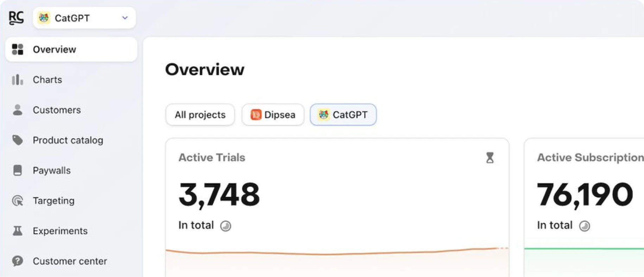This screenshot has height=277, width=644.
Task: Open the Experiments page
Action: (71, 231)
